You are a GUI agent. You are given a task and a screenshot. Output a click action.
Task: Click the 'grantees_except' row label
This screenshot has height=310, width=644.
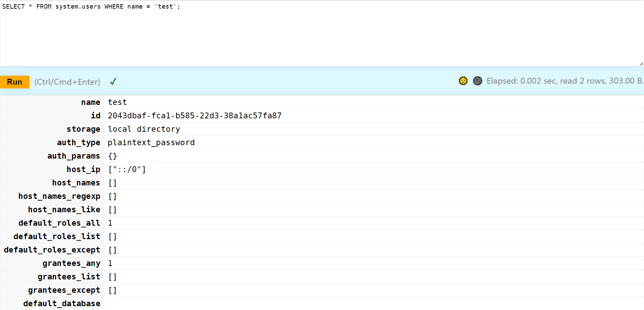[x=64, y=290]
